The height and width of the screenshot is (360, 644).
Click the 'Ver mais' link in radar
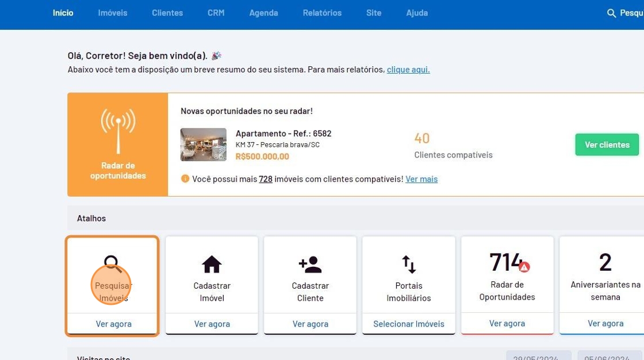[x=421, y=179]
